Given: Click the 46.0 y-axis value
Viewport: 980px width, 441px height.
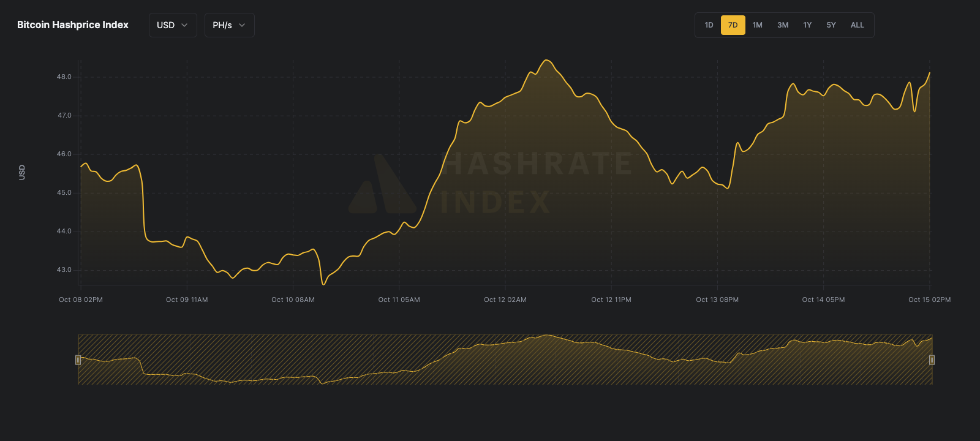Looking at the screenshot, I should (x=64, y=154).
